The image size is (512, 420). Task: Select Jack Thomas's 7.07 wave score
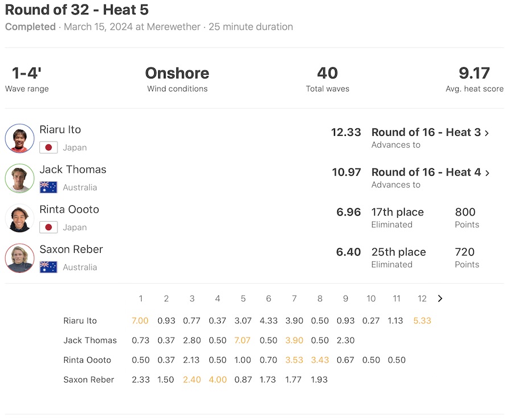(x=243, y=340)
